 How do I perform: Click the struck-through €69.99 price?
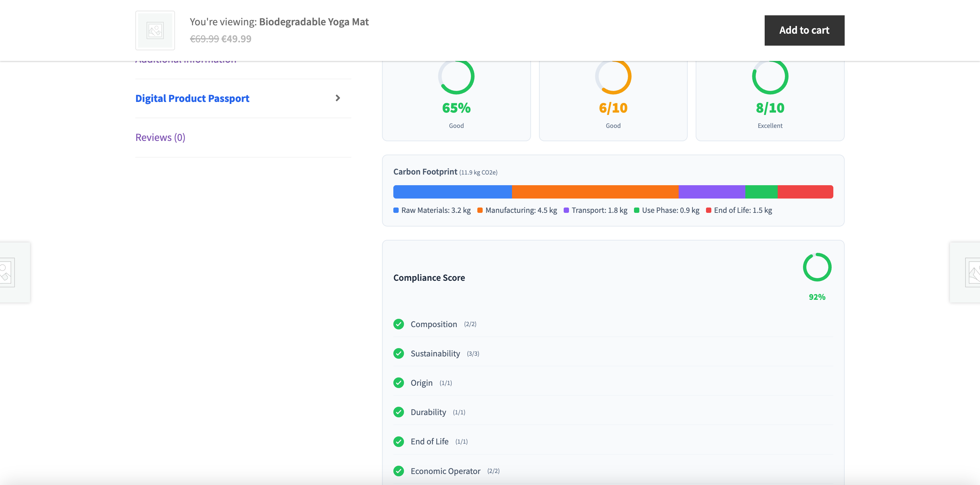[x=204, y=39]
